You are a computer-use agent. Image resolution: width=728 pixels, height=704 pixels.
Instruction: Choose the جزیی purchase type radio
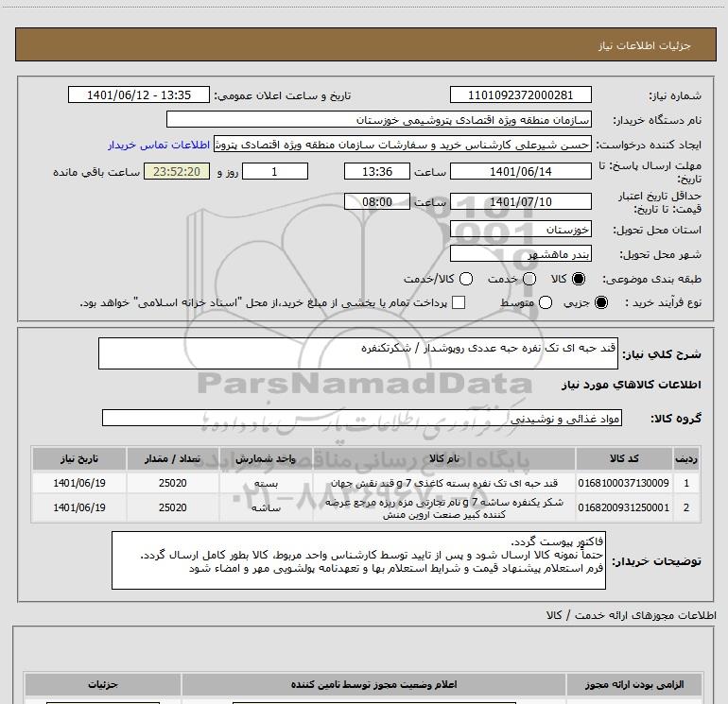(x=600, y=302)
